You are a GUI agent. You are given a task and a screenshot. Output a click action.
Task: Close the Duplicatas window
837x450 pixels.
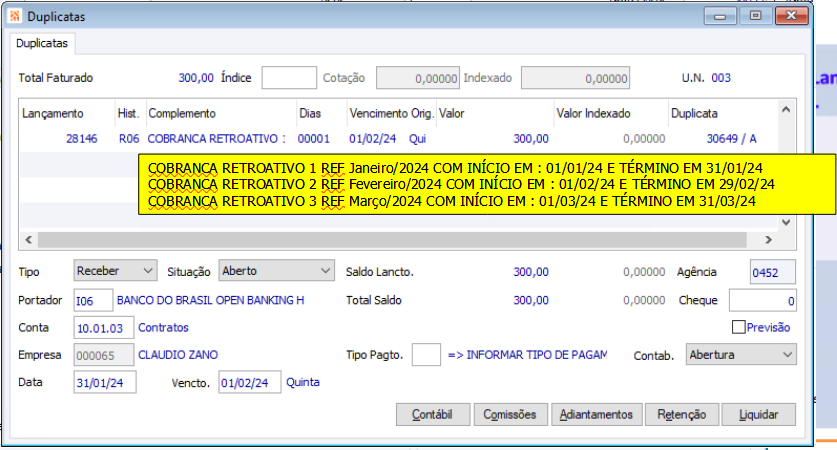[x=791, y=16]
